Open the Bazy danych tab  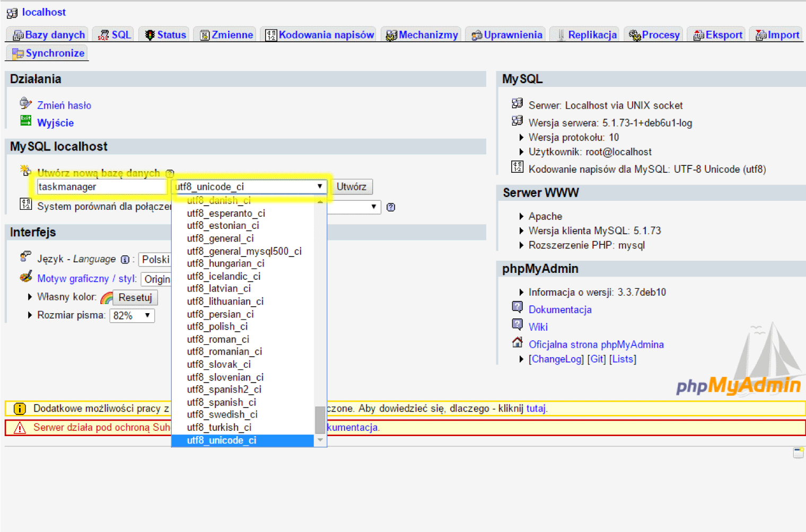(x=48, y=35)
